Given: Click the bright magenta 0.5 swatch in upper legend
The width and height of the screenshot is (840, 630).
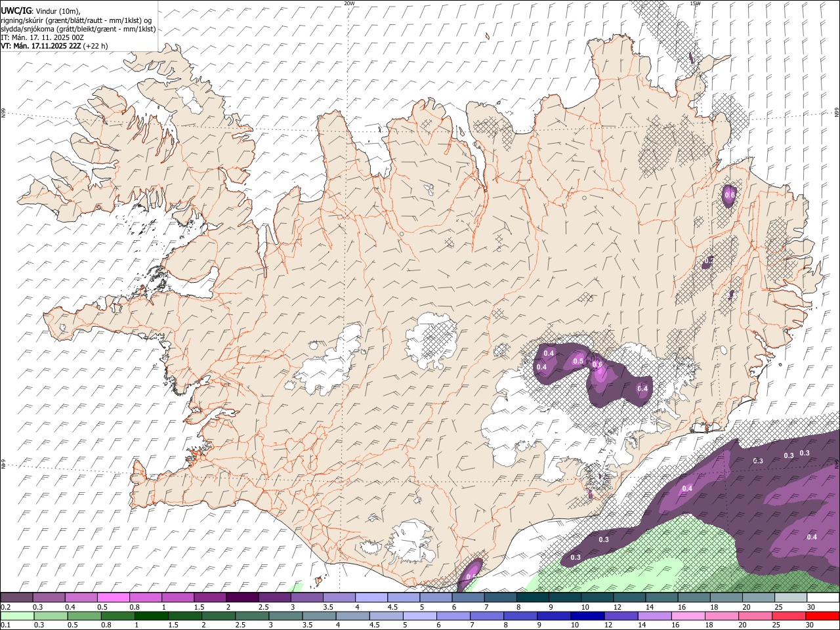Looking at the screenshot, I should (113, 597).
